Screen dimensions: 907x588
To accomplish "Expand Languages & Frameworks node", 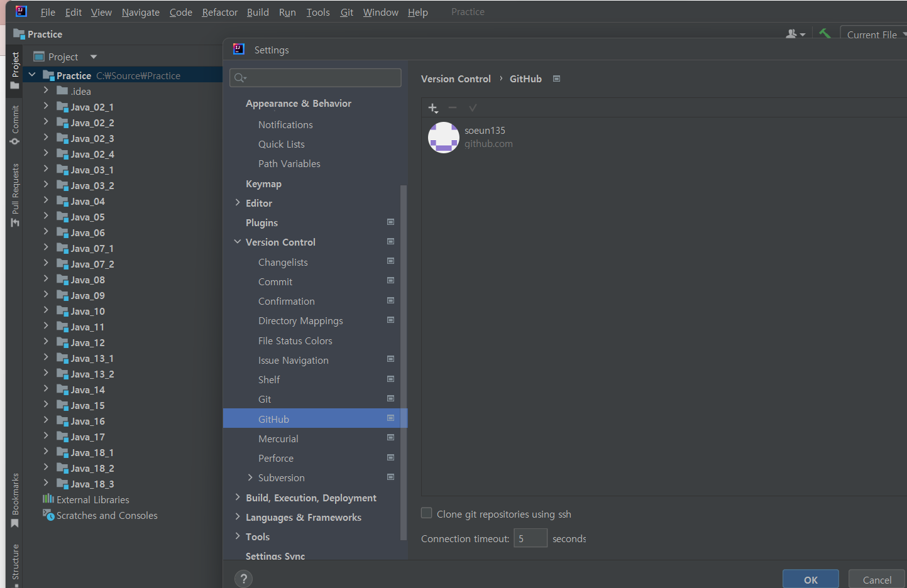I will click(238, 516).
